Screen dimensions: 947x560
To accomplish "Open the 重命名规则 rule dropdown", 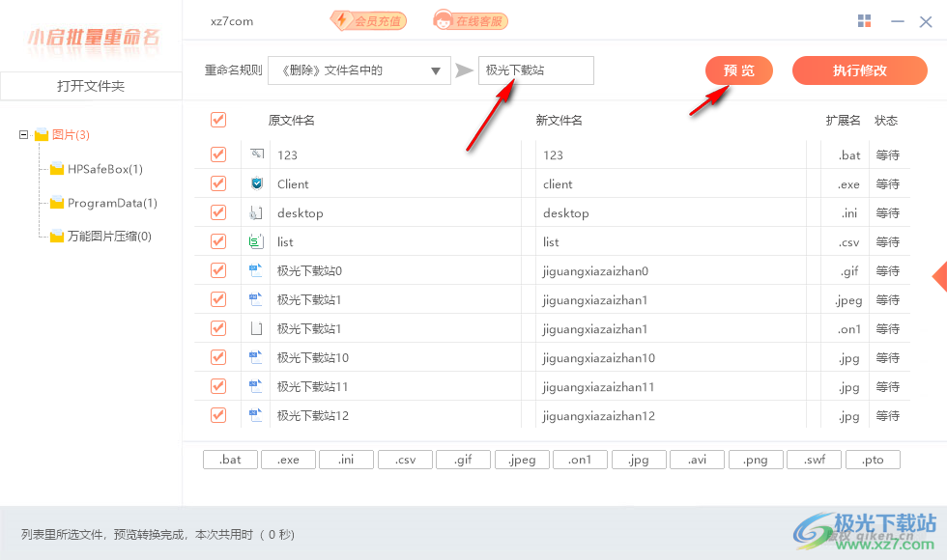I will click(x=359, y=70).
